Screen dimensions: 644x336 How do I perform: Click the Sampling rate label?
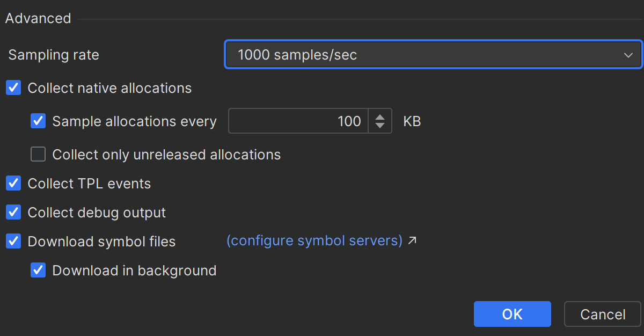(54, 55)
